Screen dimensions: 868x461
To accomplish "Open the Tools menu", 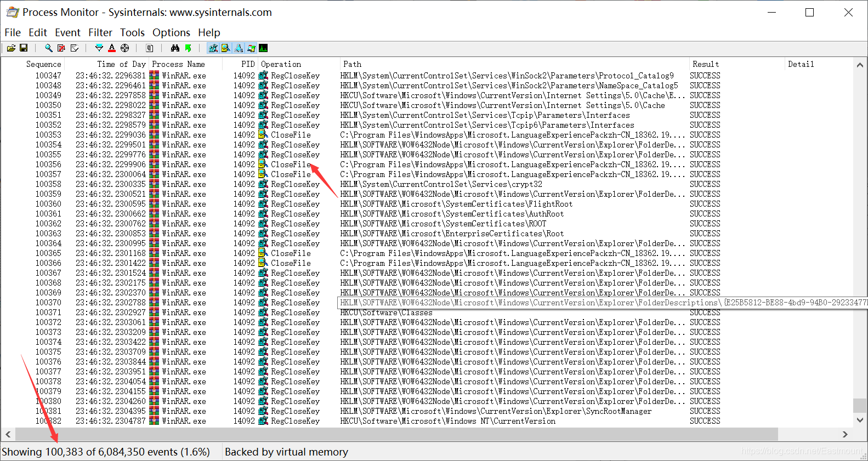I will (x=132, y=32).
